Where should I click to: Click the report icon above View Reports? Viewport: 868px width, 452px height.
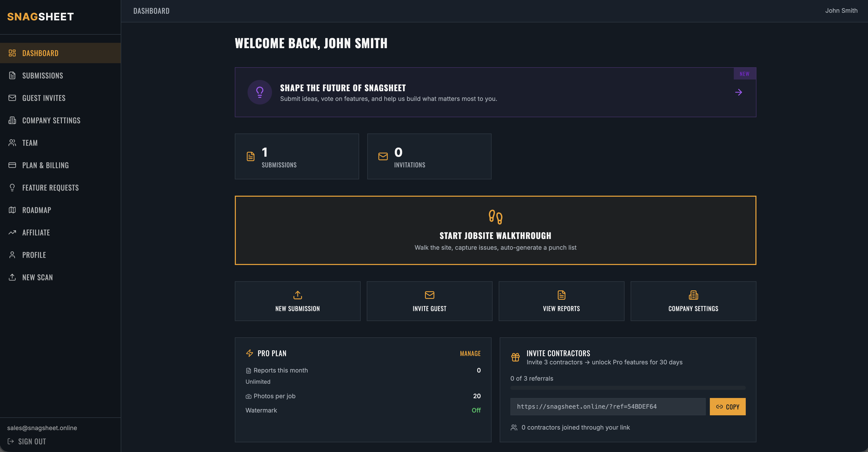click(x=561, y=295)
